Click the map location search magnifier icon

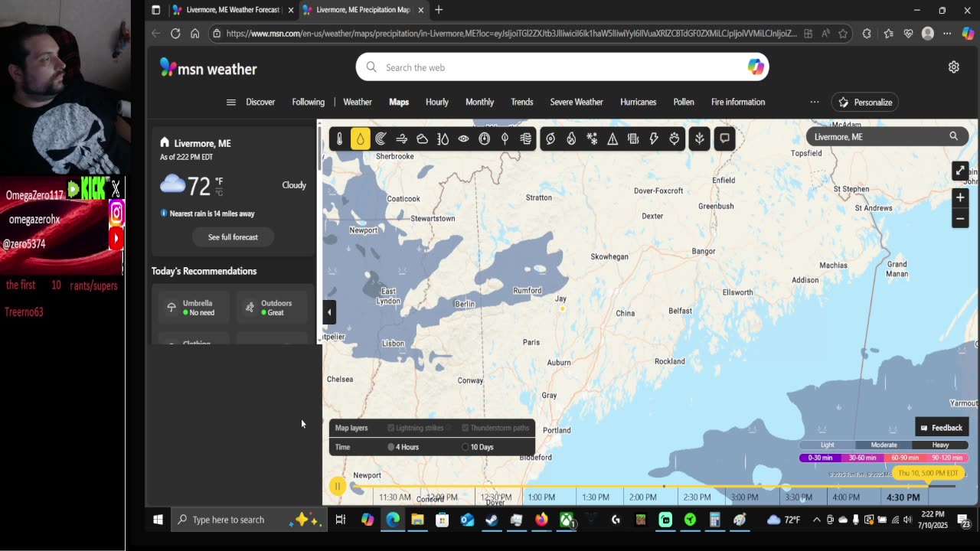(953, 136)
